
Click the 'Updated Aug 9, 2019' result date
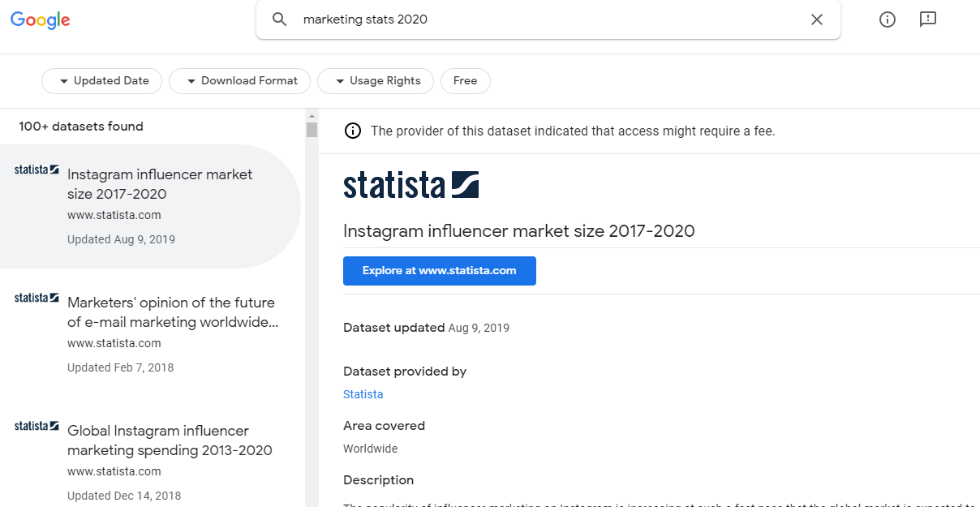122,239
